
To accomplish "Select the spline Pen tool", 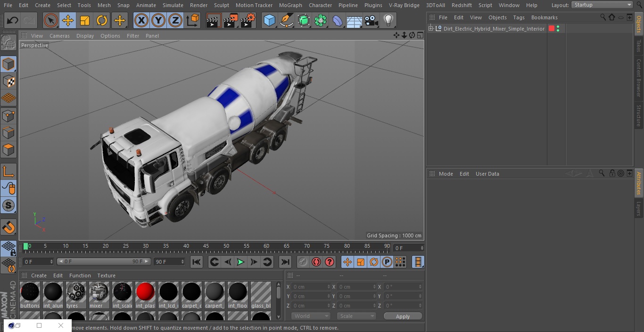I will click(x=287, y=20).
